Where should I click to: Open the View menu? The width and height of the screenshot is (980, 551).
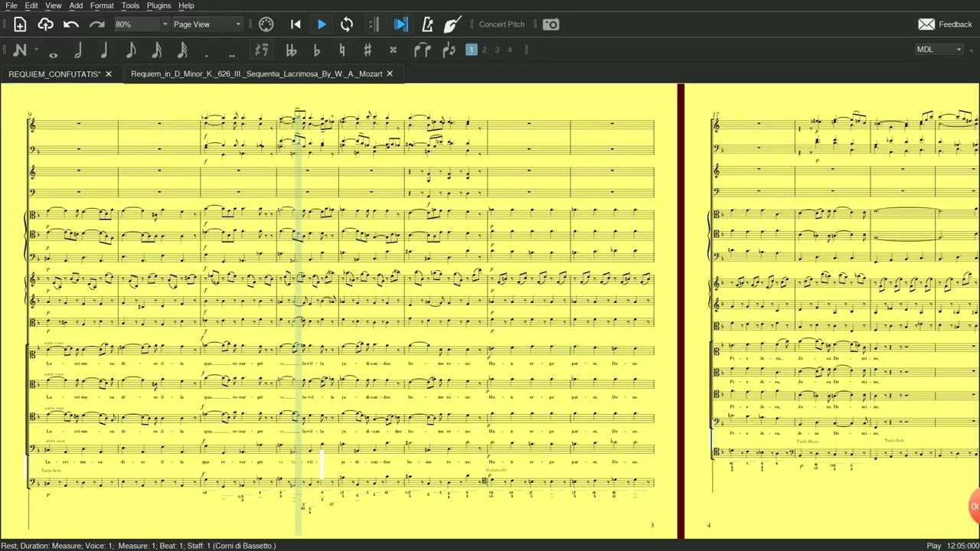pos(53,5)
